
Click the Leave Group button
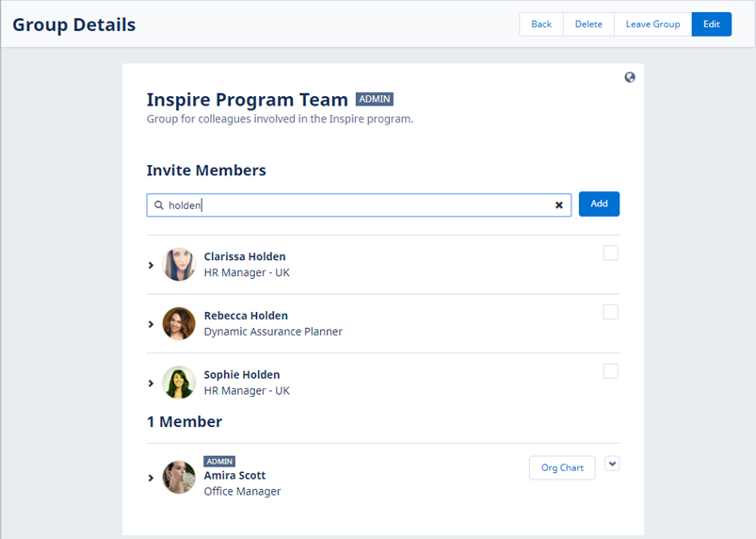[652, 24]
